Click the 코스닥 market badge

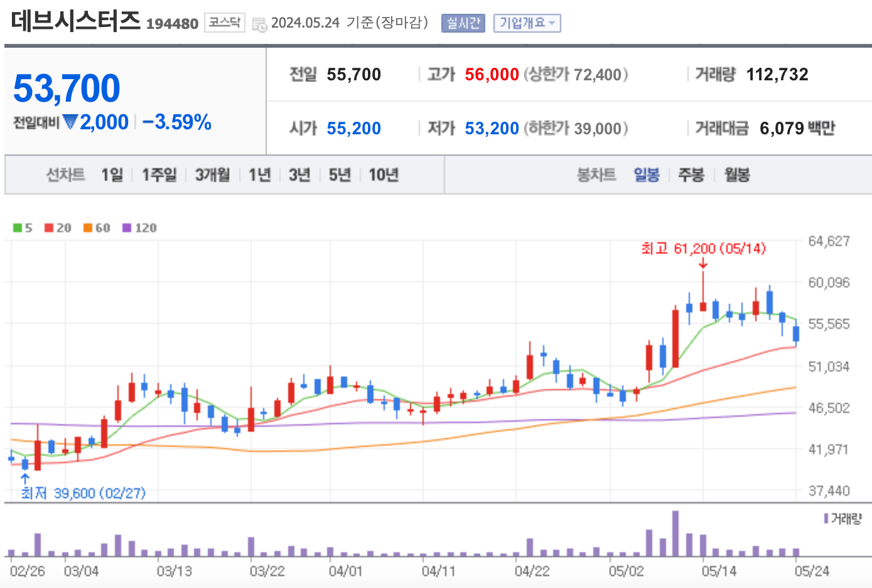click(x=224, y=23)
